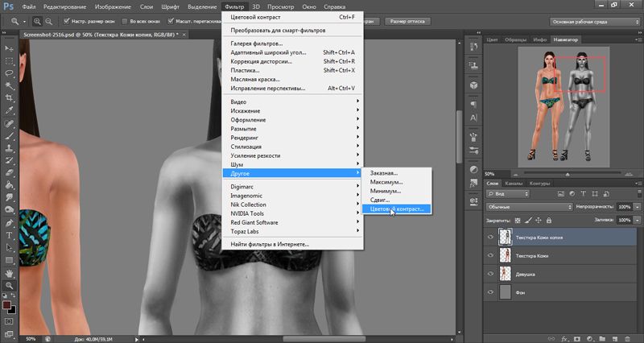Select the Eraser tool
Viewport: 644px width, 343px height.
point(9,173)
